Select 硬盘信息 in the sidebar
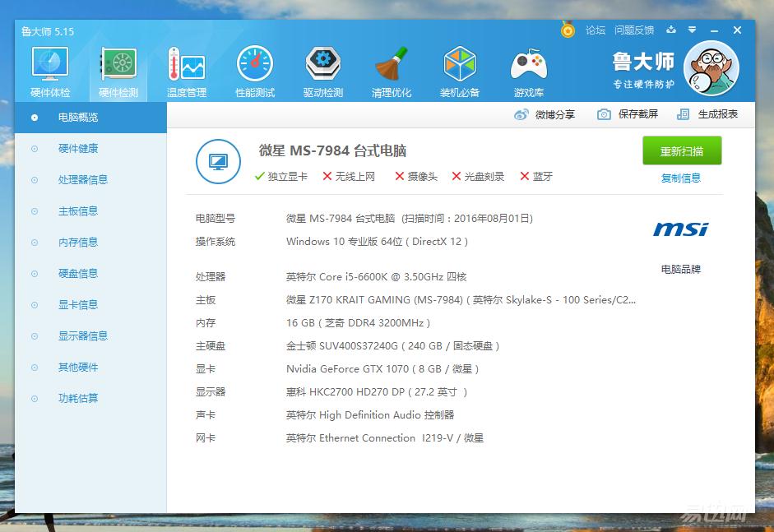 point(77,274)
